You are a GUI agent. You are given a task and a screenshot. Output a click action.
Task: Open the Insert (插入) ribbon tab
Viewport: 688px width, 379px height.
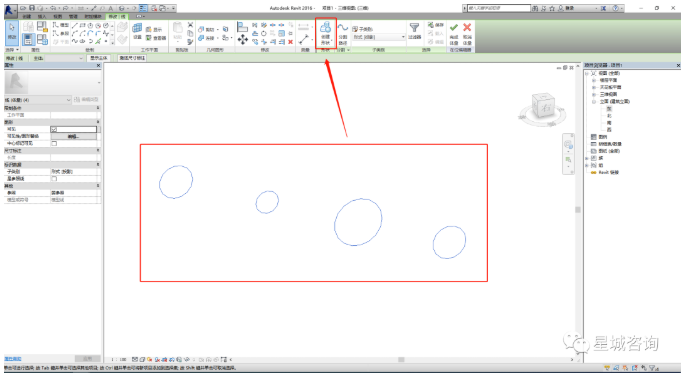tap(42, 16)
